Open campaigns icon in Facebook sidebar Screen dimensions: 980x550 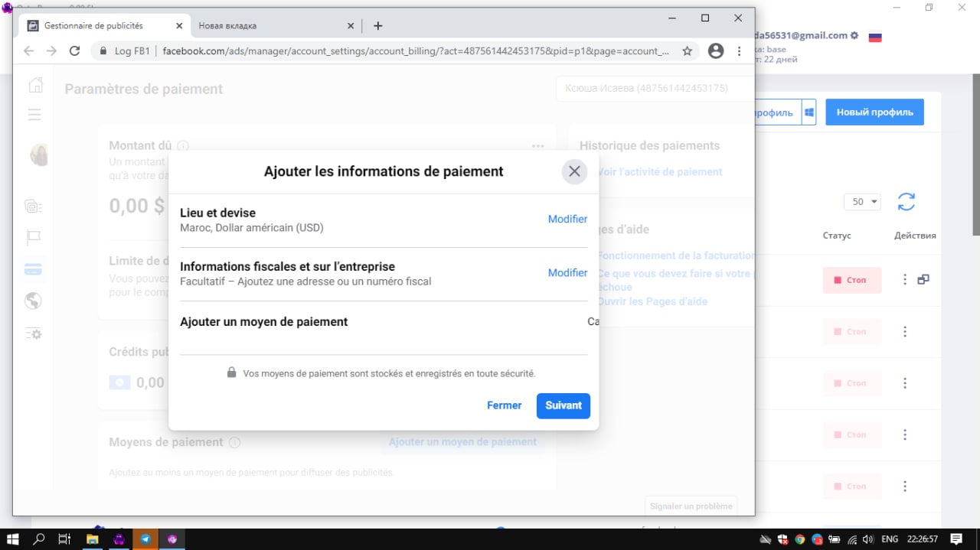tap(33, 206)
